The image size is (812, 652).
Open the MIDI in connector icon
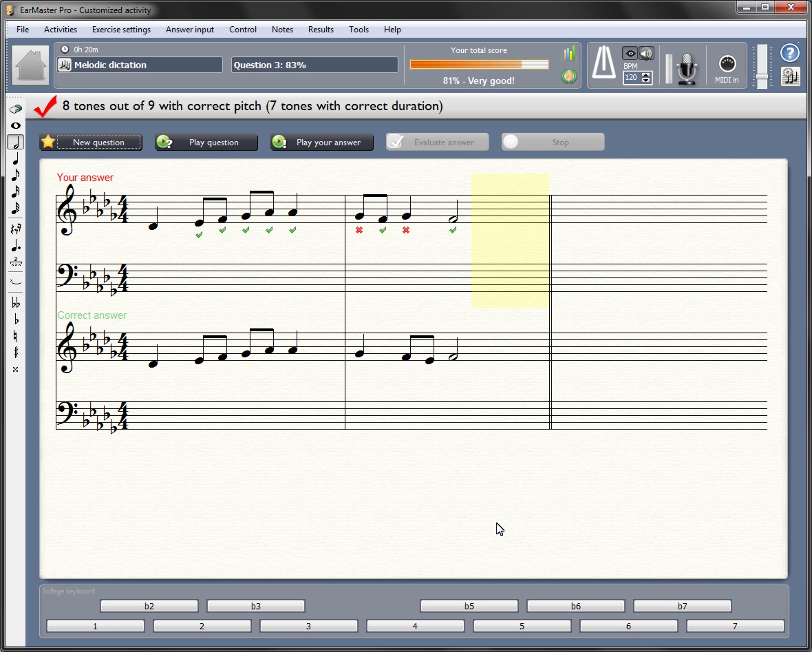727,64
